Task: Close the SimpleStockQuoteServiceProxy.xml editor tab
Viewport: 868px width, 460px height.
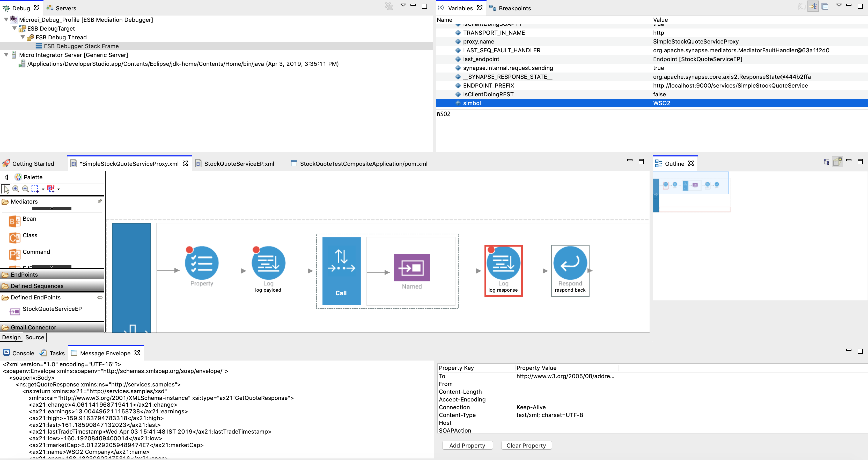Action: [185, 163]
